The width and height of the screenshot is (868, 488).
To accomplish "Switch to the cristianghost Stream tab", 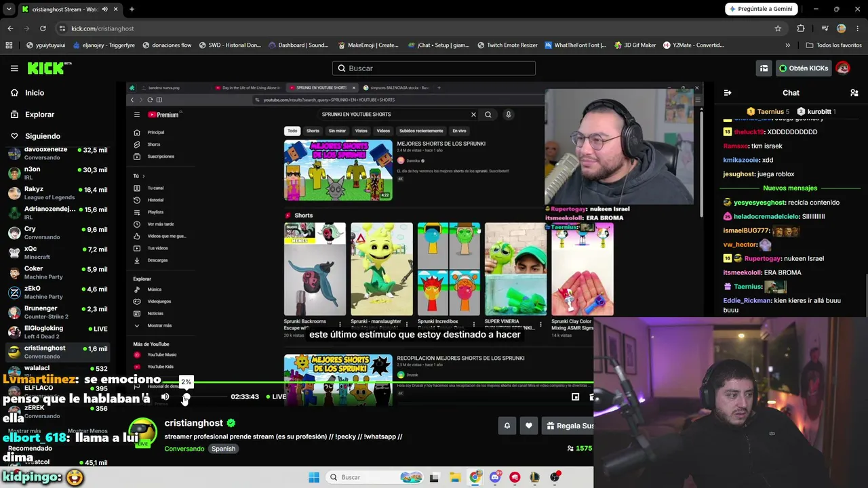I will (x=64, y=9).
